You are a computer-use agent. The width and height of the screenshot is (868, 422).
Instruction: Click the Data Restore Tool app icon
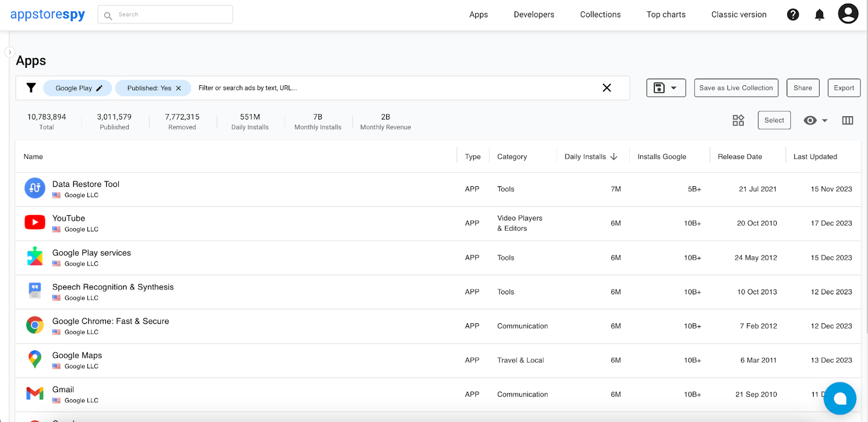coord(35,188)
